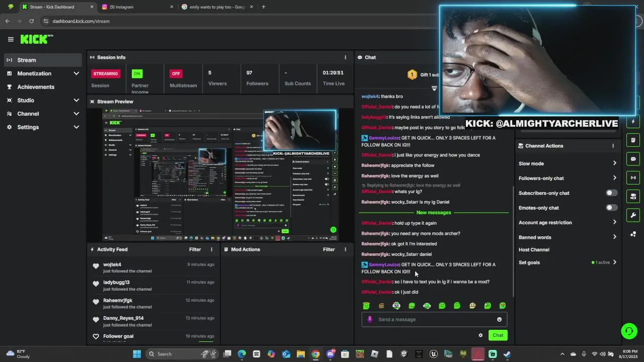Expand the Settings sidebar section
Viewport: 644px width, 362px height.
pyautogui.click(x=76, y=127)
